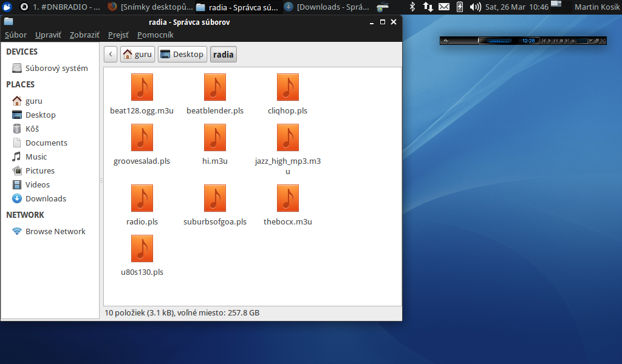Open the mail envelope tray icon
The image size is (622, 364).
click(444, 7)
